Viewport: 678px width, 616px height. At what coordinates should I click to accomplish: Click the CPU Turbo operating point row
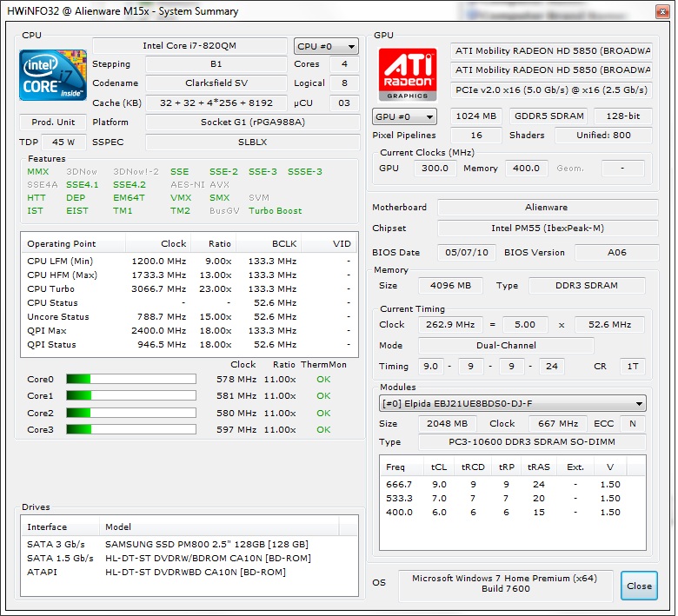(189, 288)
